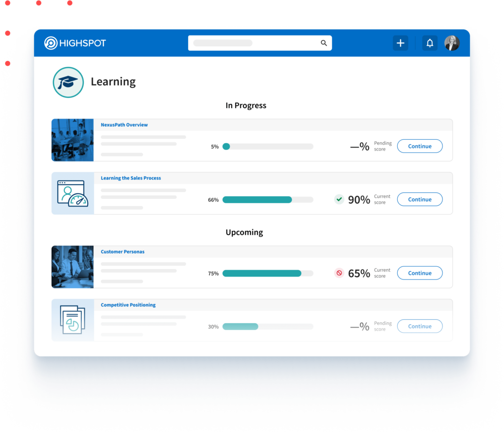Click the 66% progress bar for Sales Process
Screen dimensions: 504x433
268,200
